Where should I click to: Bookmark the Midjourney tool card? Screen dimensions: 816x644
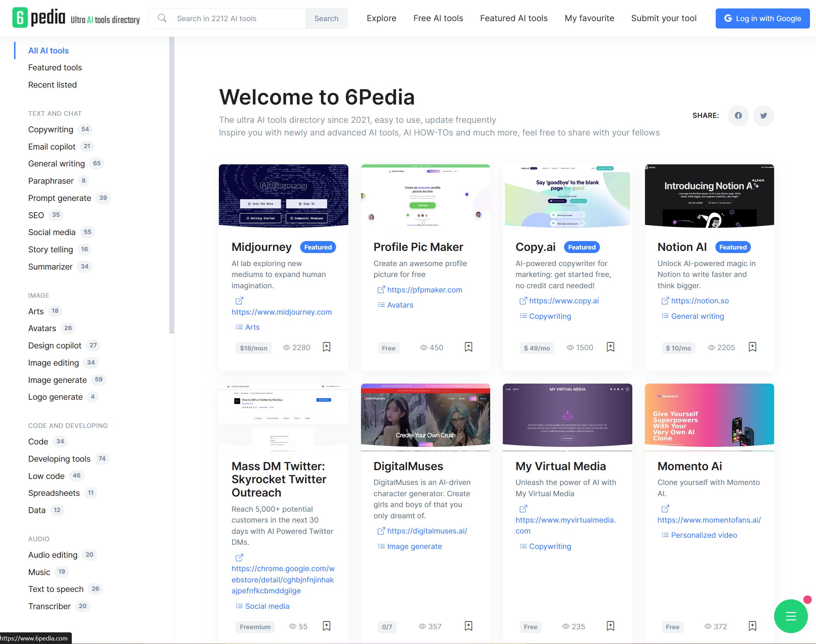point(327,347)
